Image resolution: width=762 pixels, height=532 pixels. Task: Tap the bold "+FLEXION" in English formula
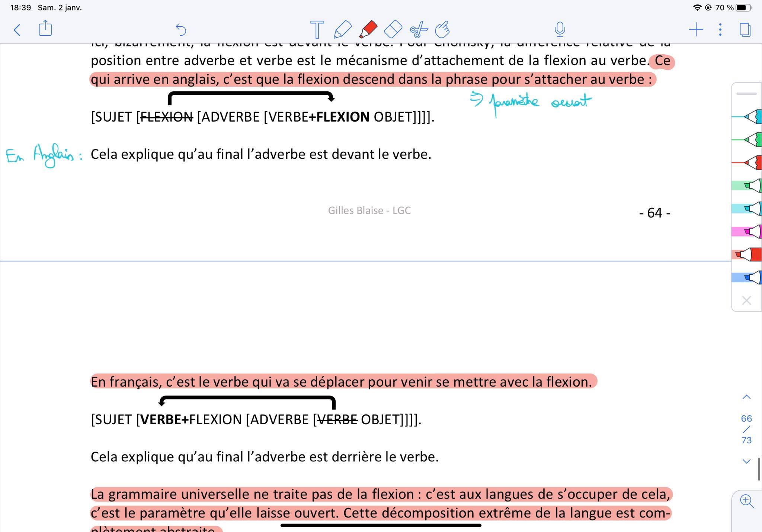pyautogui.click(x=339, y=117)
